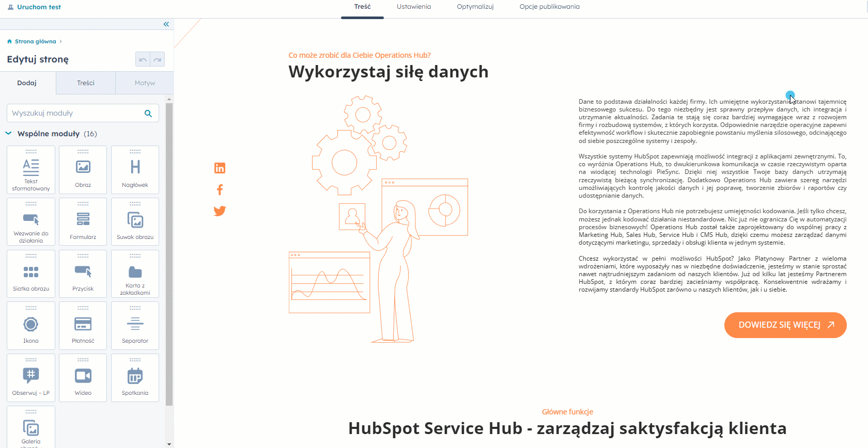Open the Opcje publikowania tab

[550, 7]
